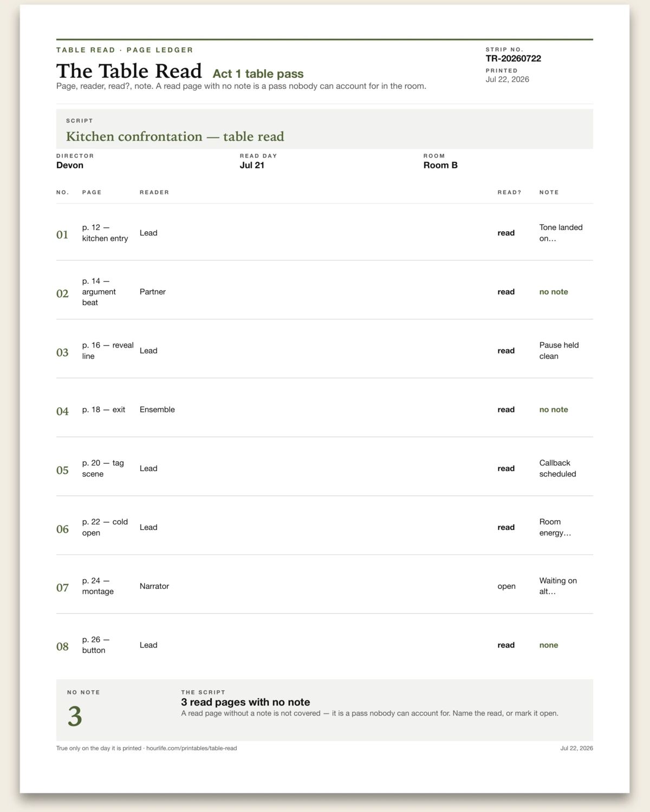The image size is (650, 812).
Task: Click the READ? column header
Action: [x=510, y=192]
